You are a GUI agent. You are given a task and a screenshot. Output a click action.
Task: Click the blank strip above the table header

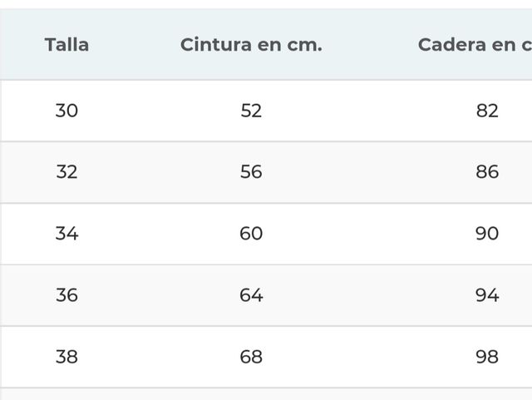point(266,4)
